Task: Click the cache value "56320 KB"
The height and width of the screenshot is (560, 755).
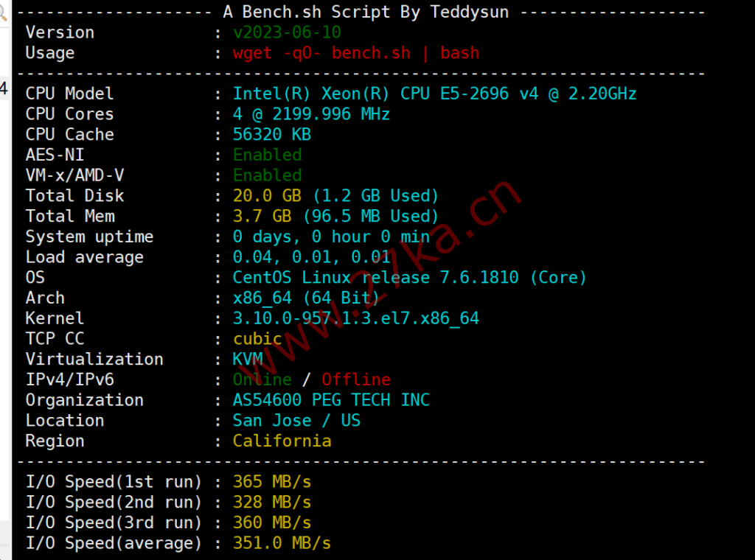Action: [272, 134]
